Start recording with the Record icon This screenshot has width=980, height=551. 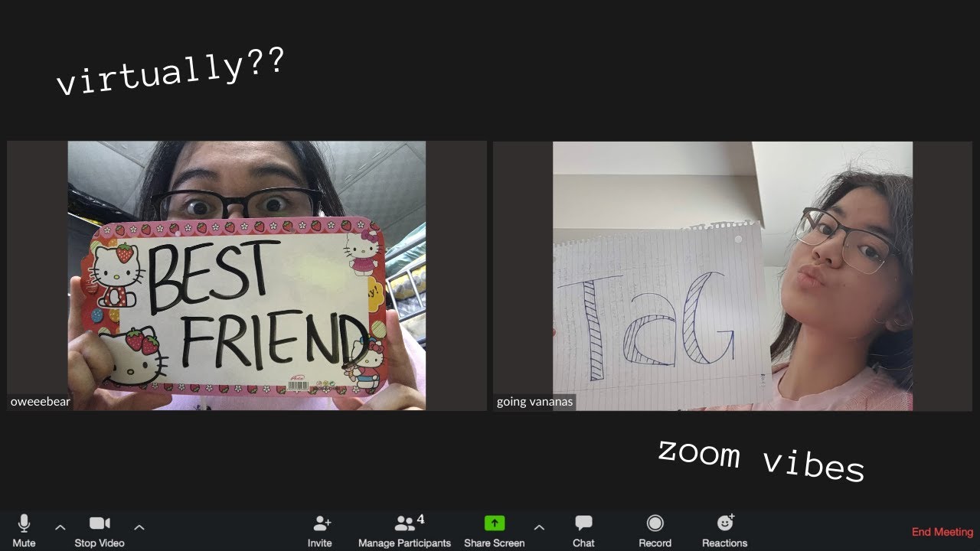pyautogui.click(x=655, y=523)
